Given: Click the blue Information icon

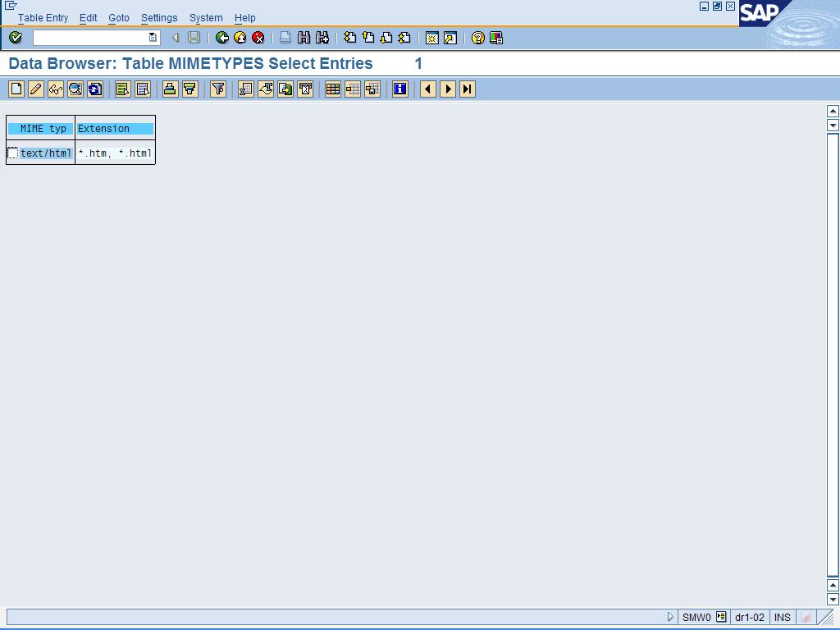Looking at the screenshot, I should pos(400,89).
